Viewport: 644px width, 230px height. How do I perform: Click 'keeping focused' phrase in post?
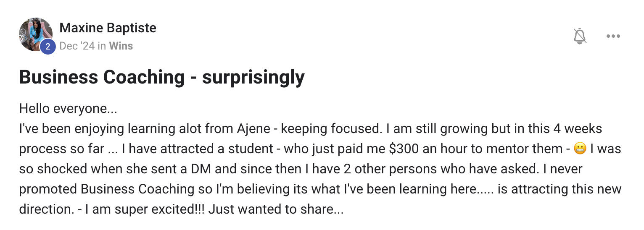coord(331,128)
